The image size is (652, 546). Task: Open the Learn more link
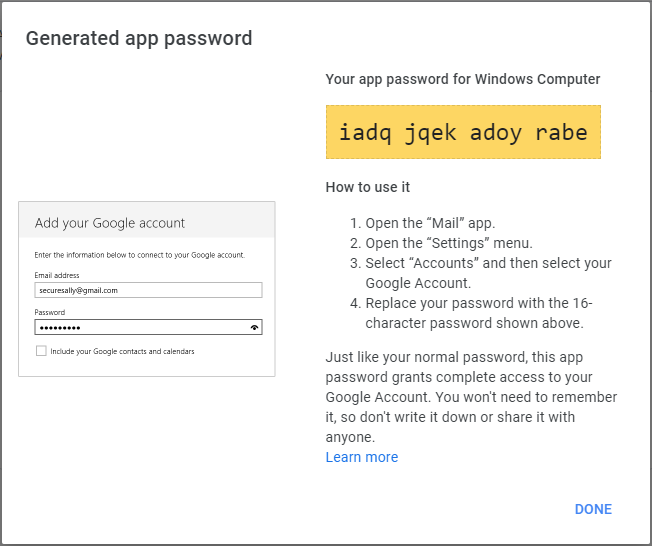(362, 457)
